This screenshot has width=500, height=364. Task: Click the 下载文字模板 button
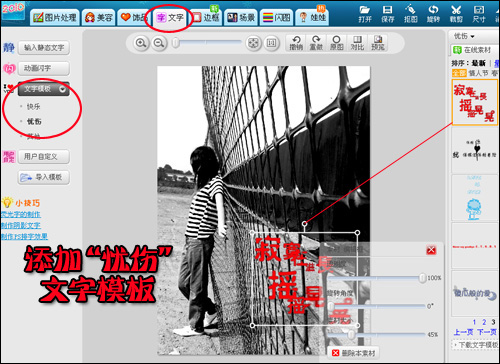[476, 345]
